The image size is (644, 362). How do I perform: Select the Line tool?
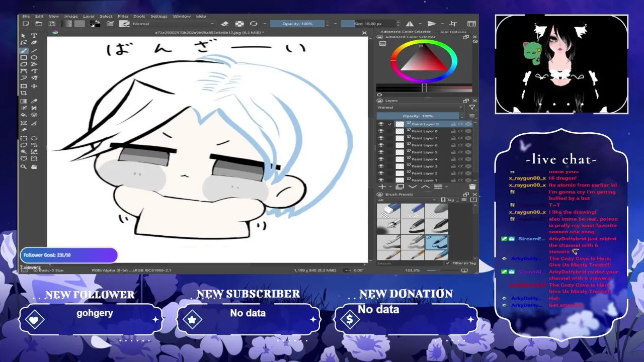[34, 51]
